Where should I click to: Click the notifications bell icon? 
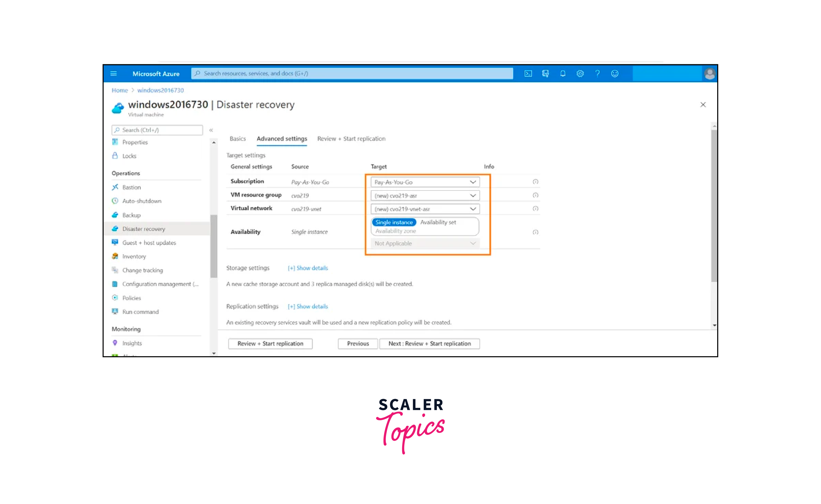coord(563,74)
